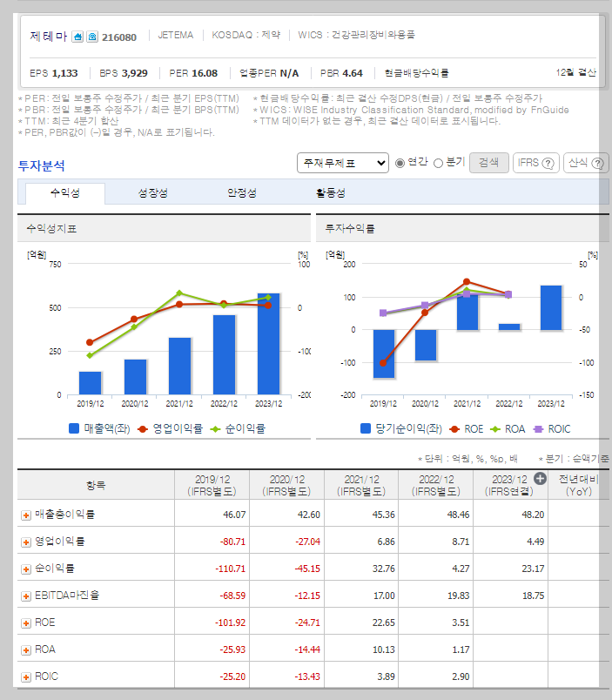Expand the 매출총이익률 row

pyautogui.click(x=26, y=515)
